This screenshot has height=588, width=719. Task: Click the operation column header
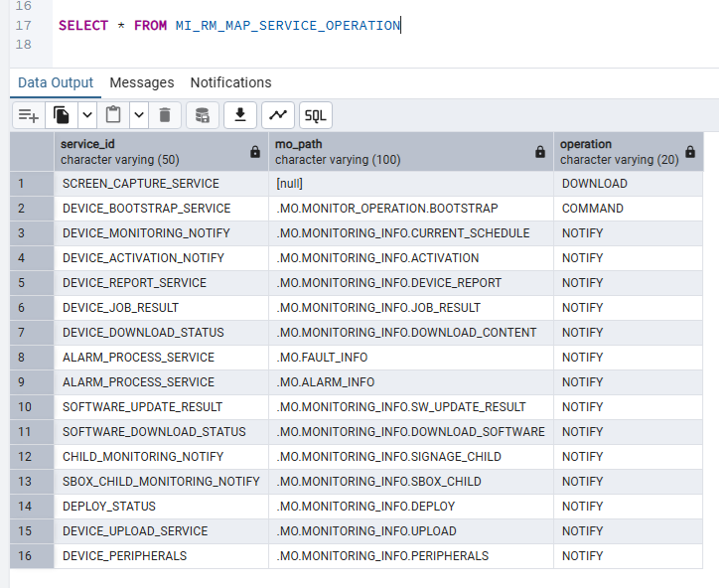coord(616,151)
